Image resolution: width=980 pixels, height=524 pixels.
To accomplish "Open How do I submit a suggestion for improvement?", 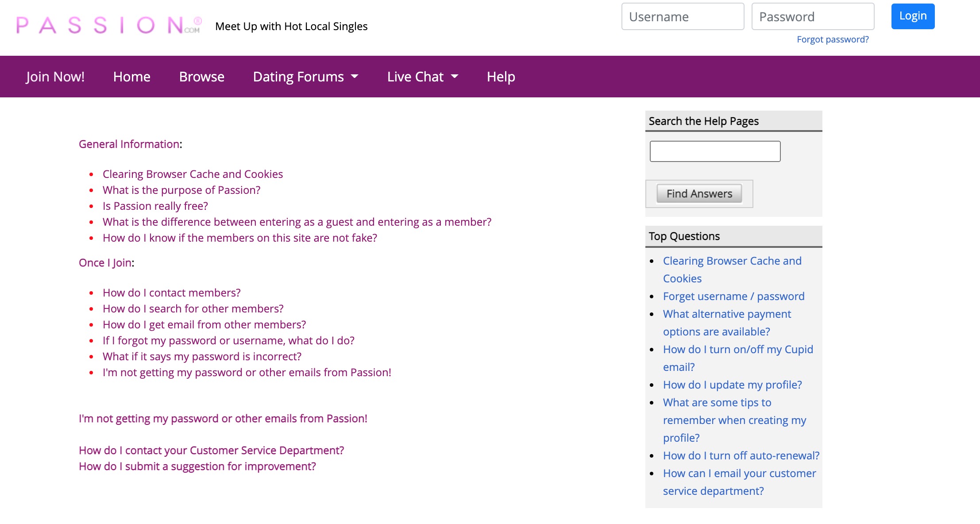I will coord(197,466).
